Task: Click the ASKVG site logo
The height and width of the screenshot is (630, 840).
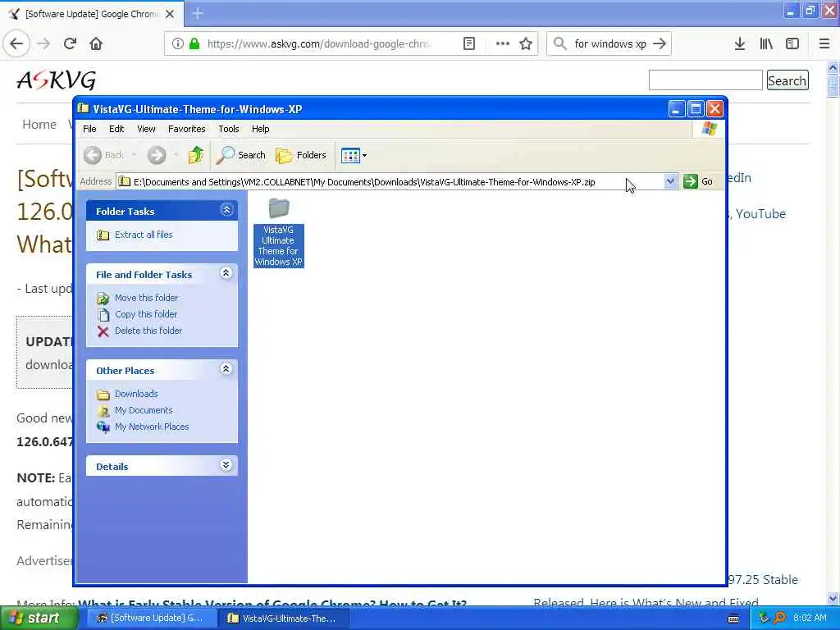Action: pos(57,80)
